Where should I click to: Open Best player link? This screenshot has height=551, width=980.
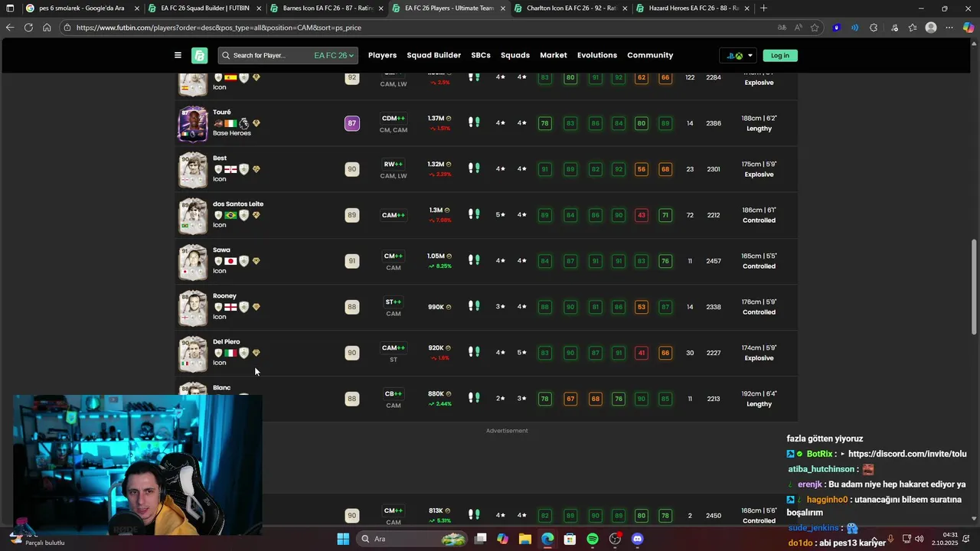[220, 158]
